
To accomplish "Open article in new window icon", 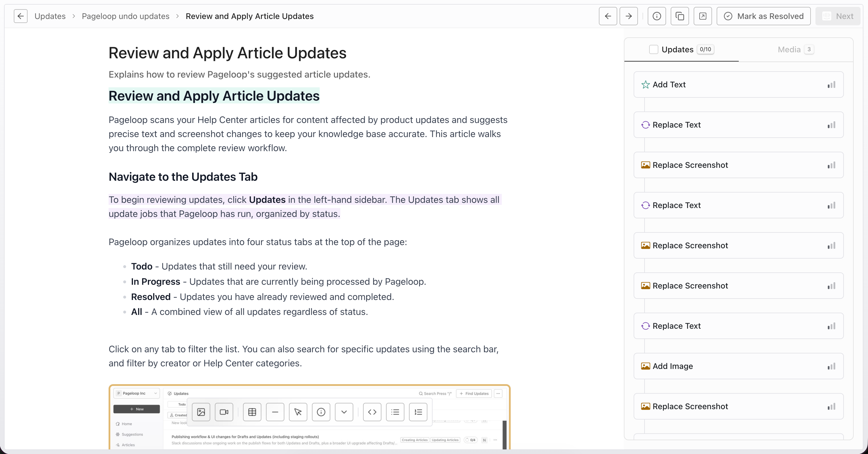I will pos(703,16).
